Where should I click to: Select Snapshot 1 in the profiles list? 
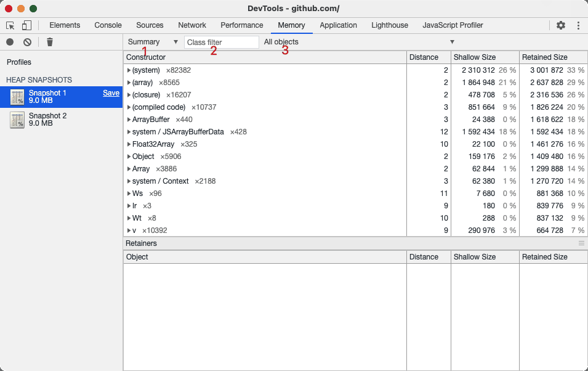(61, 97)
